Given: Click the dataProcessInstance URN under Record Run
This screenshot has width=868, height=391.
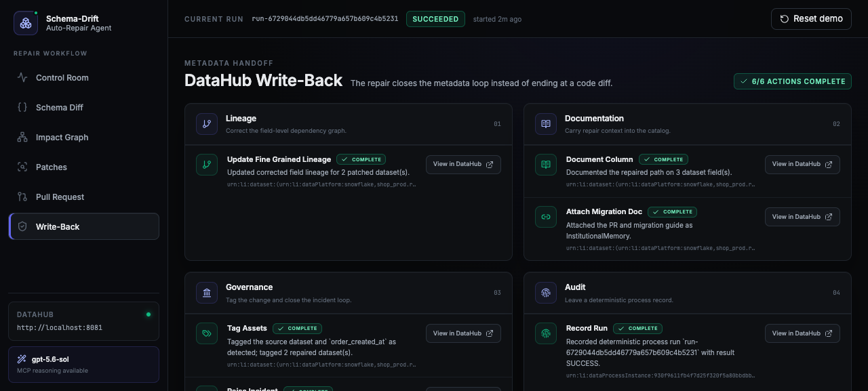Looking at the screenshot, I should tap(660, 375).
